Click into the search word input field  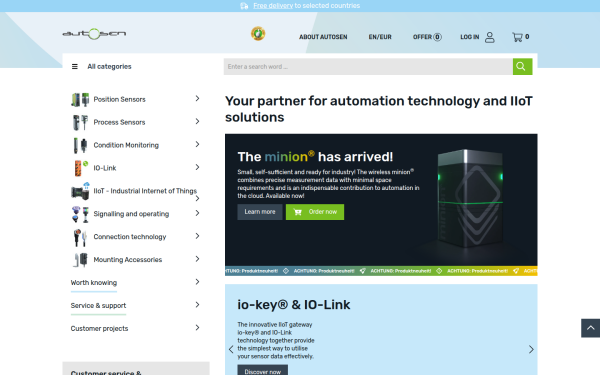coord(368,67)
